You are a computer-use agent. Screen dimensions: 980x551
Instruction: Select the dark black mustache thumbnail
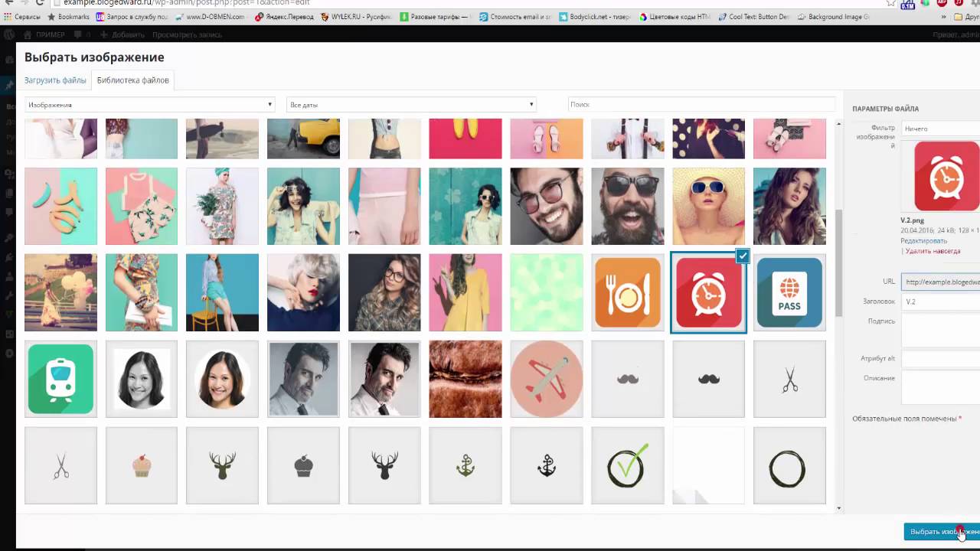(708, 379)
